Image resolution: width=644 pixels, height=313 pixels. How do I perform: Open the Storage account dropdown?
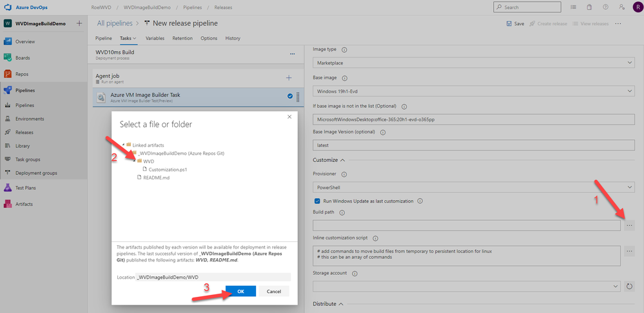tap(467, 287)
